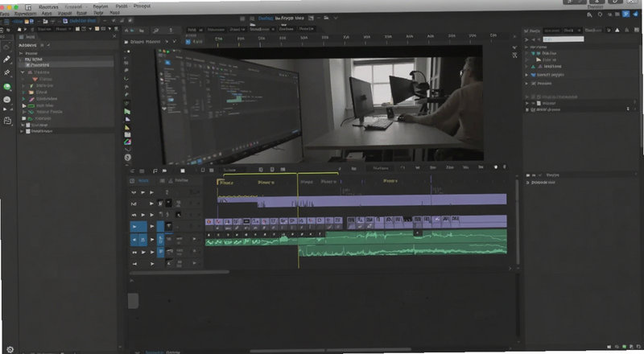Click the white triangle icon in the right panel header
The image size is (644, 354).
pyautogui.click(x=617, y=30)
